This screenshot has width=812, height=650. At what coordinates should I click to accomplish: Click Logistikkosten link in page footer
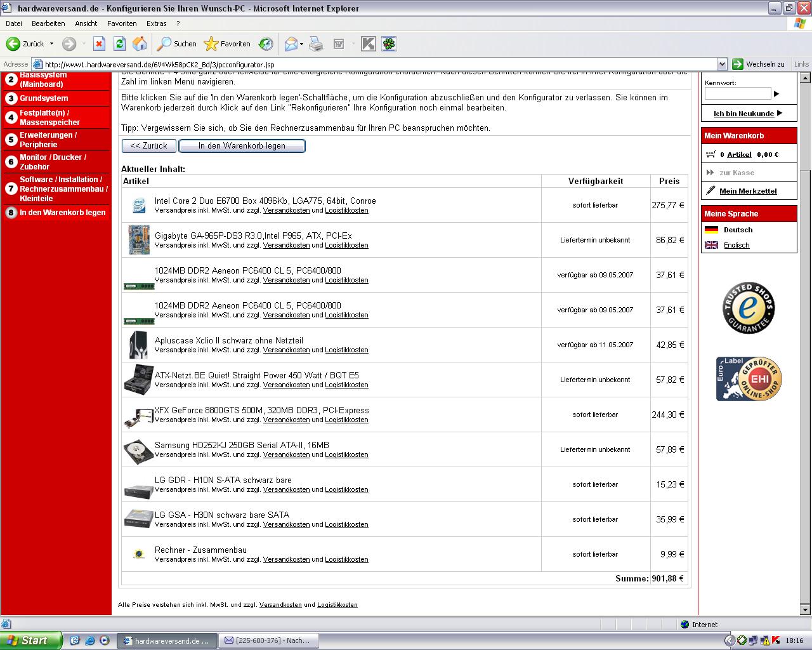click(337, 605)
